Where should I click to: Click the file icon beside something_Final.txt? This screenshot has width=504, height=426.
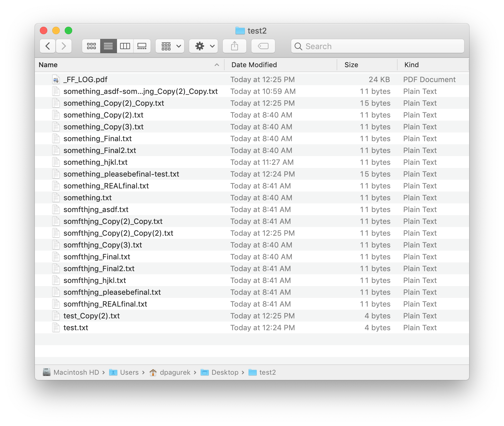tap(56, 139)
